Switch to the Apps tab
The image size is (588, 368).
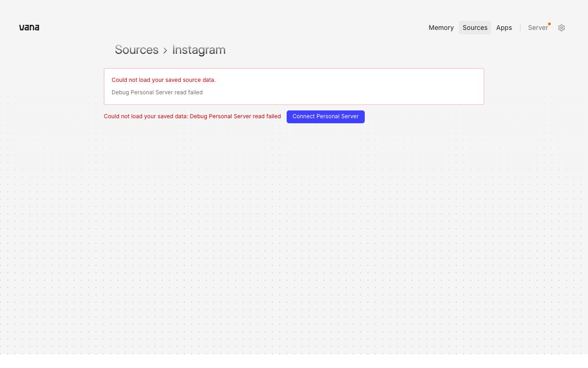click(x=504, y=28)
